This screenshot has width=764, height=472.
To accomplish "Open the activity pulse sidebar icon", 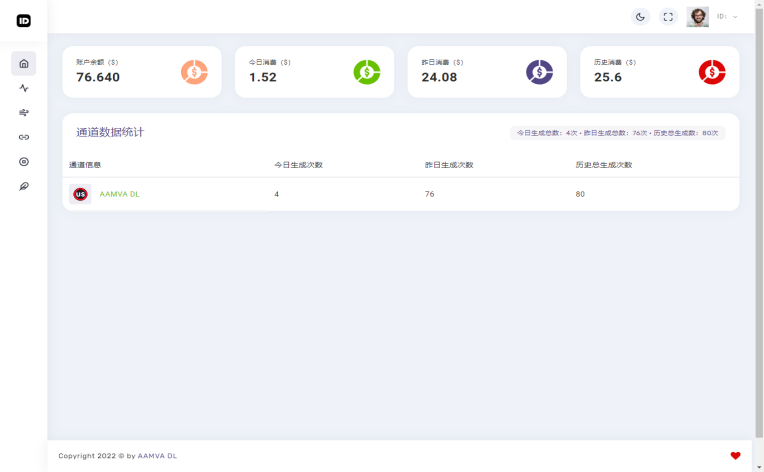I will click(x=24, y=88).
